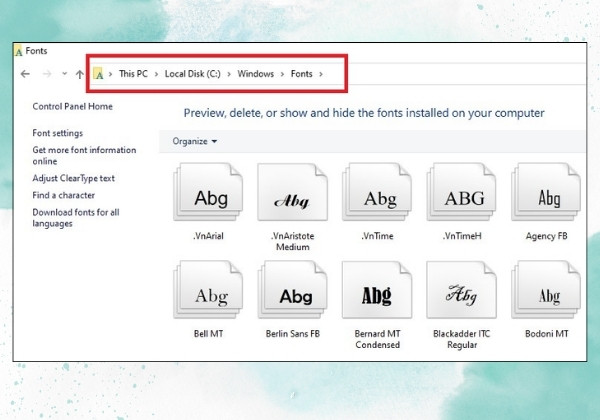Click the .VnArial font name label

[208, 236]
